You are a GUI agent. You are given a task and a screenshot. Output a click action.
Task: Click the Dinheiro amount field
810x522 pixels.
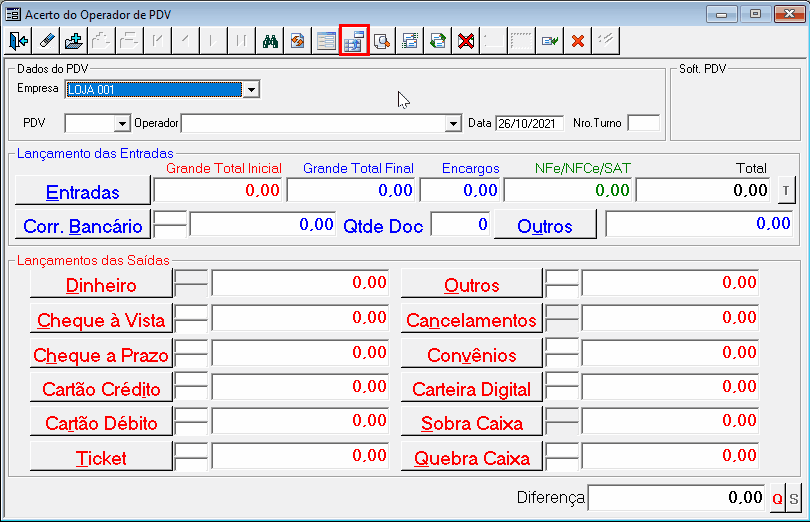pyautogui.click(x=300, y=282)
